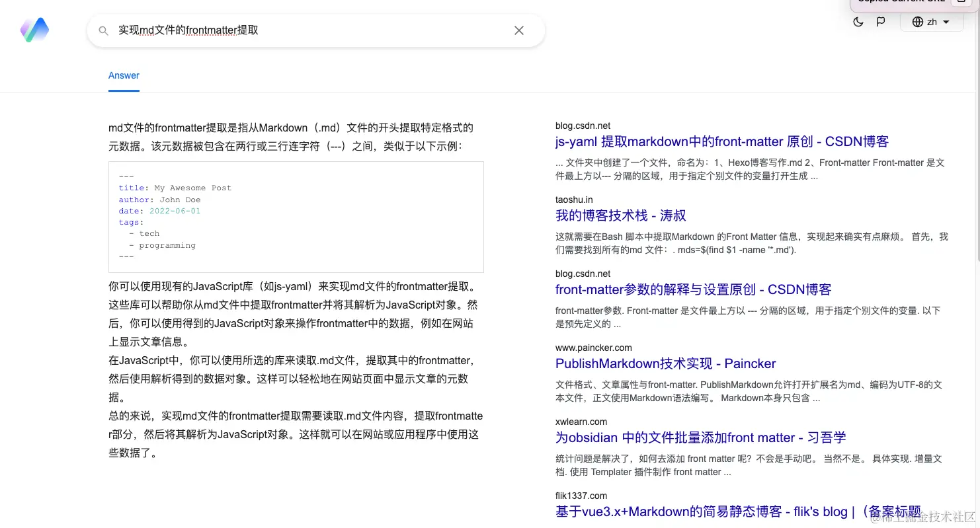
Task: Click the www.paincker.com source domain
Action: (594, 348)
